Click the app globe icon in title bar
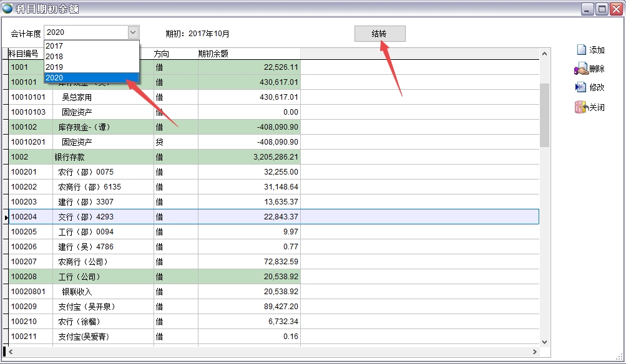626x364 pixels. point(8,9)
